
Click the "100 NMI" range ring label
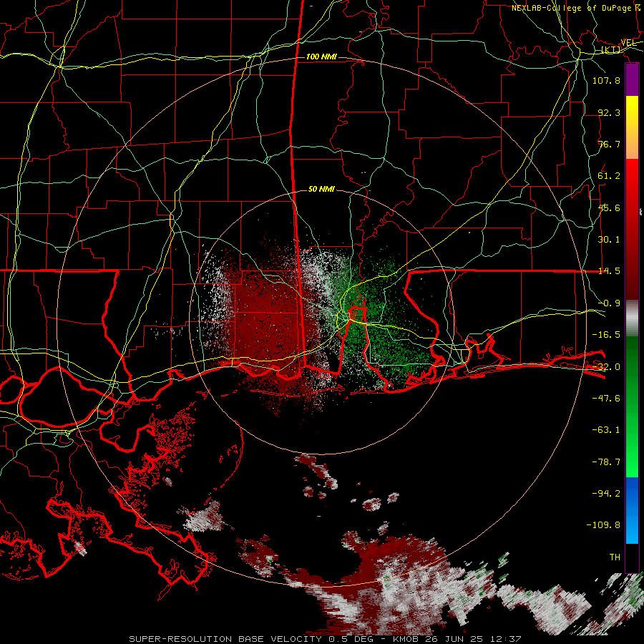(321, 57)
